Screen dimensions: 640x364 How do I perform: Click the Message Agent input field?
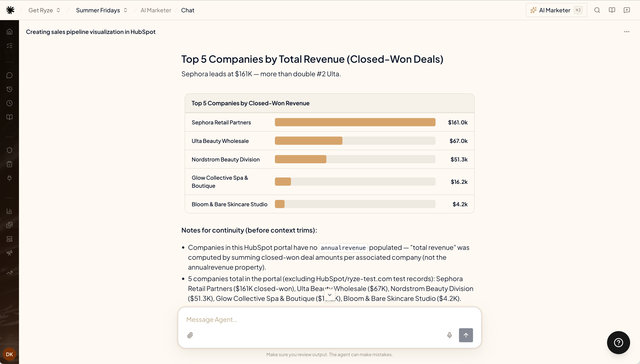click(x=329, y=320)
